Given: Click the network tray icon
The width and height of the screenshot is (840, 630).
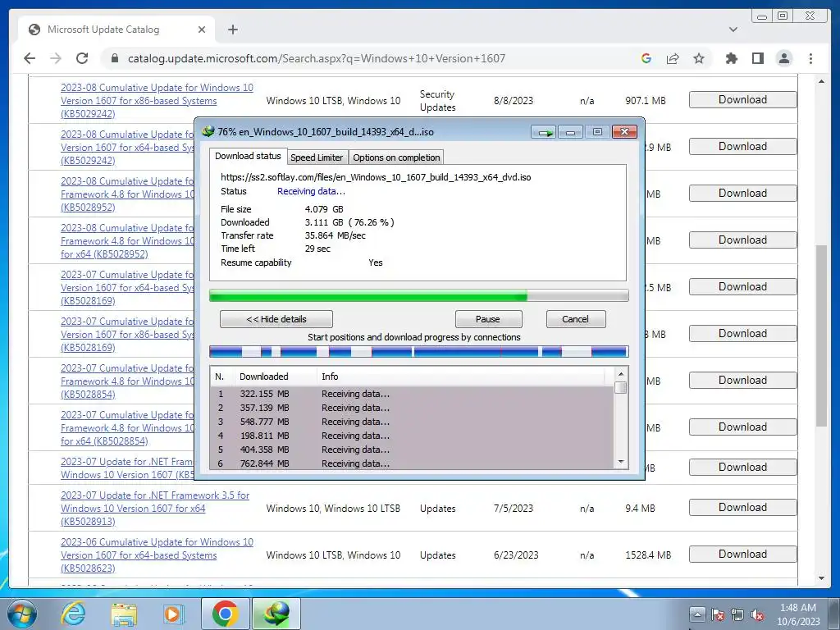Looking at the screenshot, I should coord(737,614).
